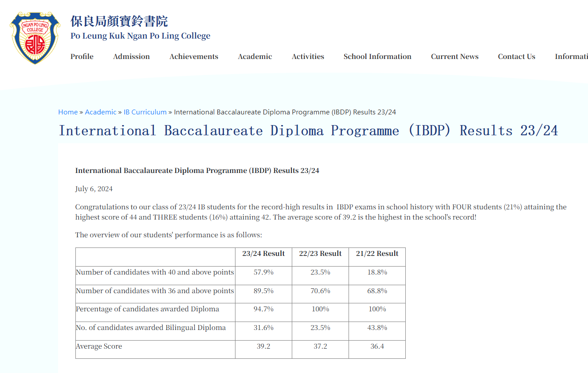Open the Admission menu
The image size is (588, 373).
coord(131,56)
